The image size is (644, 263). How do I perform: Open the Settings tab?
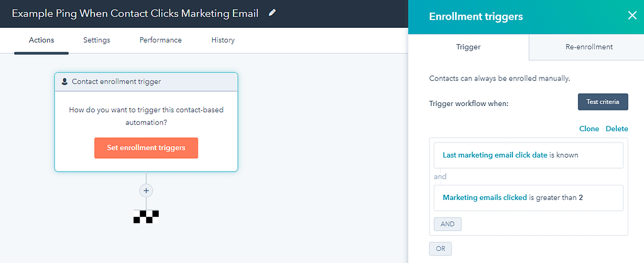tap(96, 40)
